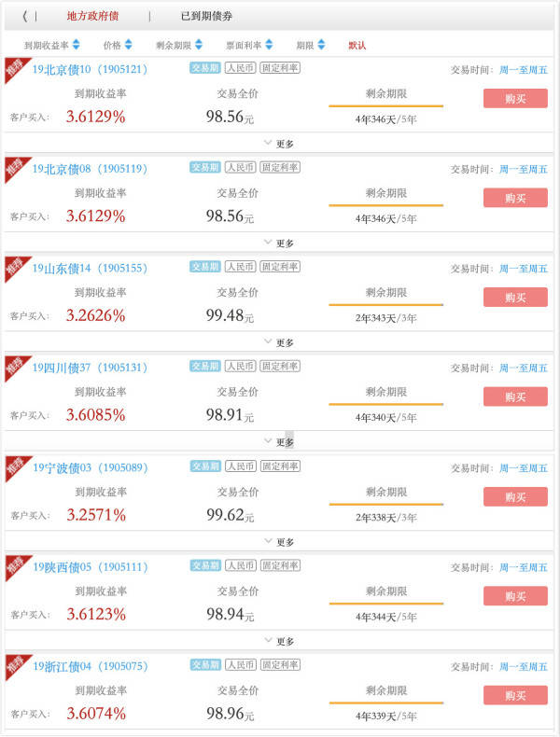Viewport: 560px width, 737px height.
Task: Sort by 期限 arrows icon
Action: click(321, 45)
